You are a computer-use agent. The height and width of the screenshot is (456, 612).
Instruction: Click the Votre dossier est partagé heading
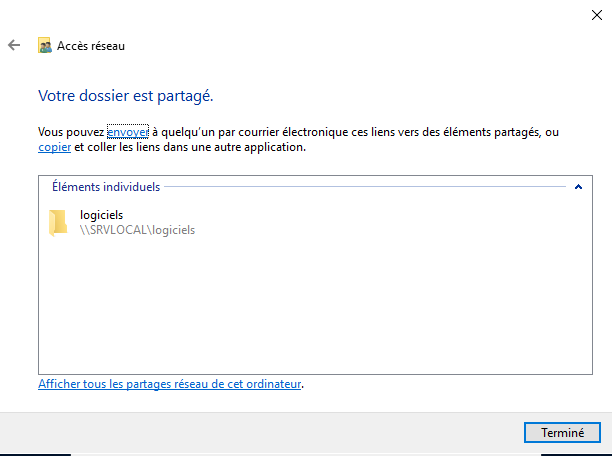126,96
